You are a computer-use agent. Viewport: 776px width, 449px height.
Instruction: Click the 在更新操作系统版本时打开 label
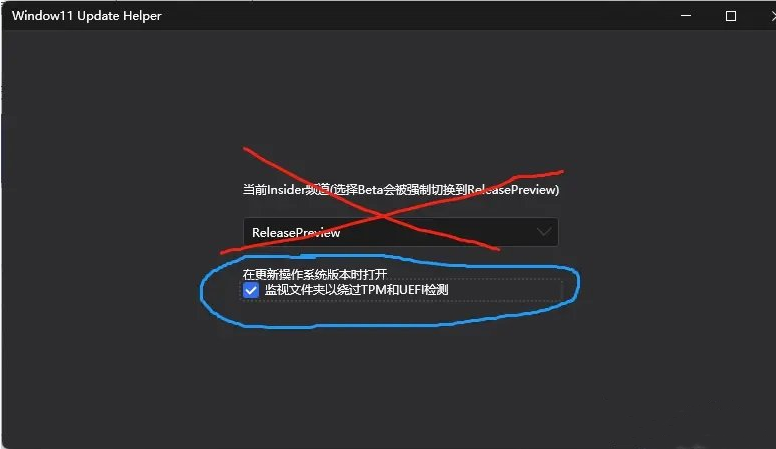pyautogui.click(x=315, y=274)
